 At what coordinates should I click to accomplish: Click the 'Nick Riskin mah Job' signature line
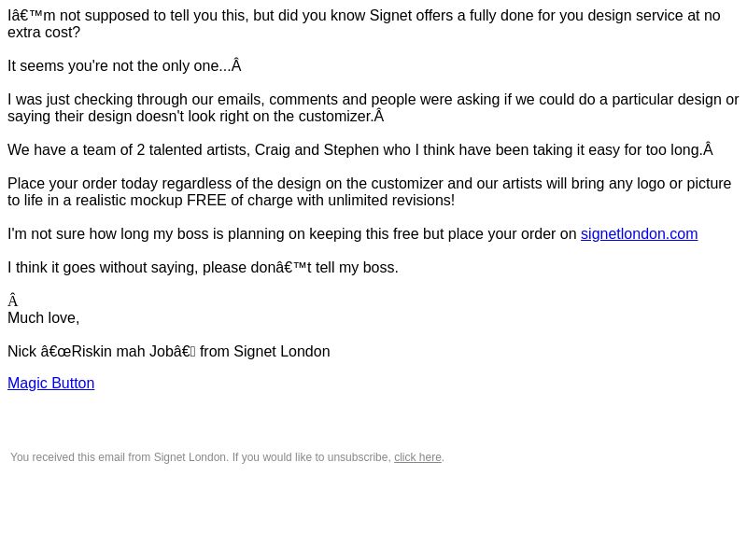tap(169, 352)
